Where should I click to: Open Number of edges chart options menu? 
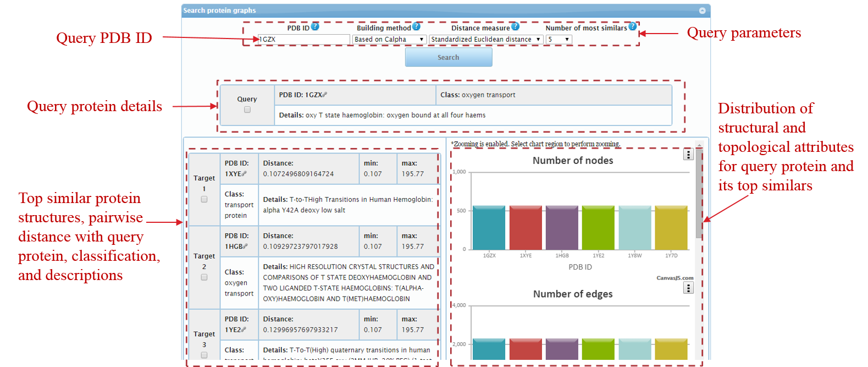click(x=688, y=288)
